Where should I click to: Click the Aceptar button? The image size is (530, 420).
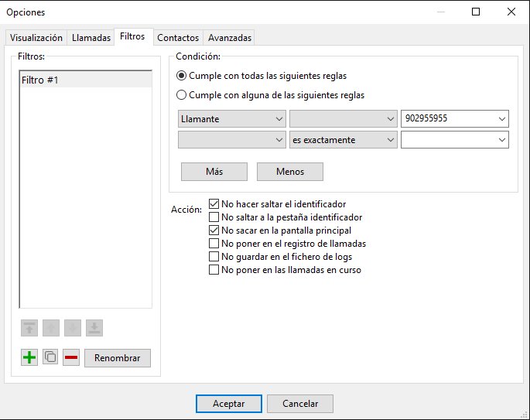click(229, 404)
